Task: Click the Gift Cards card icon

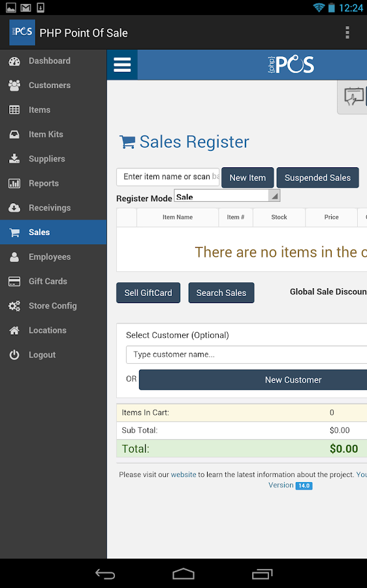Action: tap(14, 281)
